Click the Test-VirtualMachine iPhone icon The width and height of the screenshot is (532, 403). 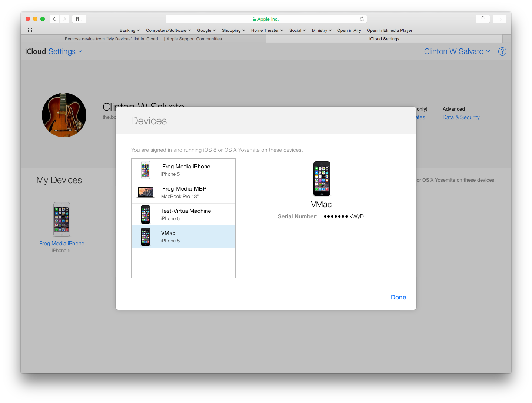point(146,215)
